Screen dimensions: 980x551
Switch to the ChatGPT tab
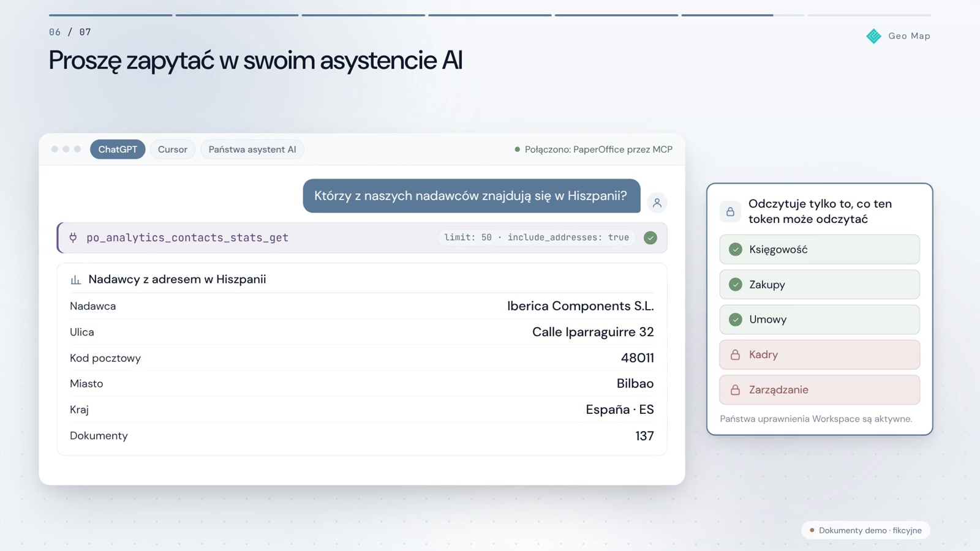118,149
